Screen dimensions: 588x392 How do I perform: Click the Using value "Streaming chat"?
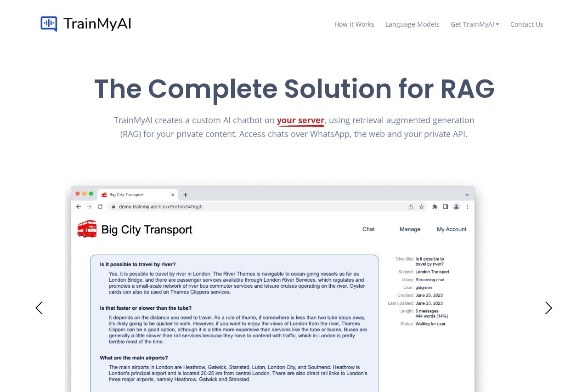coord(430,280)
